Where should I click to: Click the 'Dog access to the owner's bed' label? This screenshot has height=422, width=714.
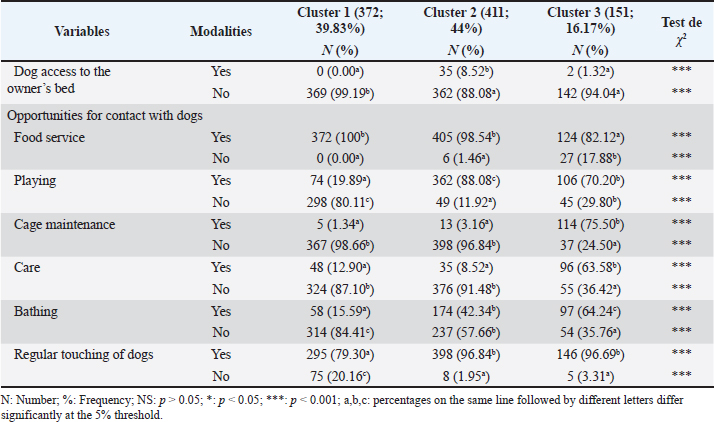(x=62, y=81)
